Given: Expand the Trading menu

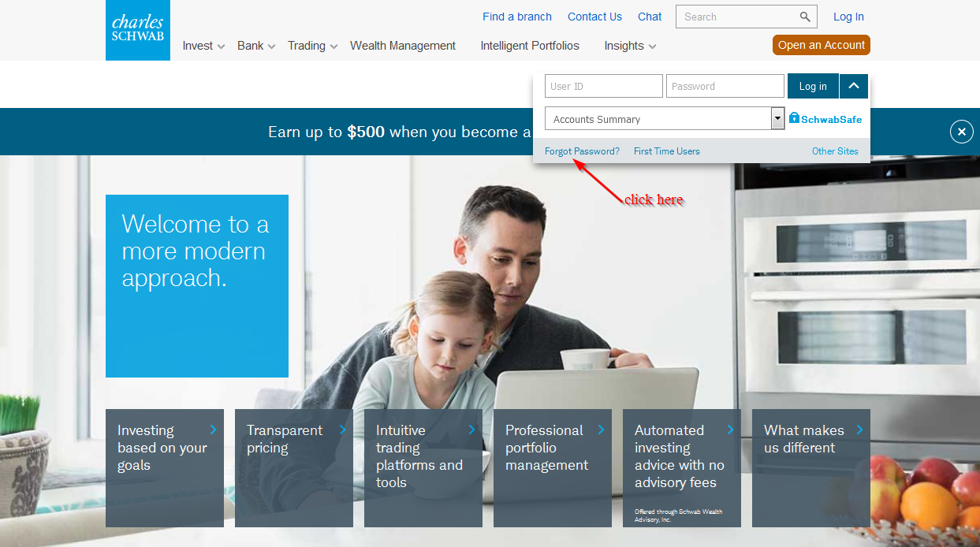Looking at the screenshot, I should coord(312,46).
